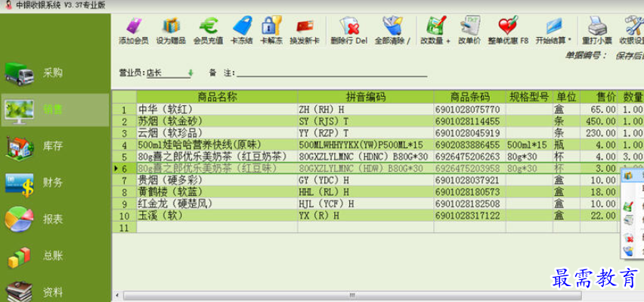644x302 pixels.
Task: Open the 资料 data module
Action: (x=55, y=291)
